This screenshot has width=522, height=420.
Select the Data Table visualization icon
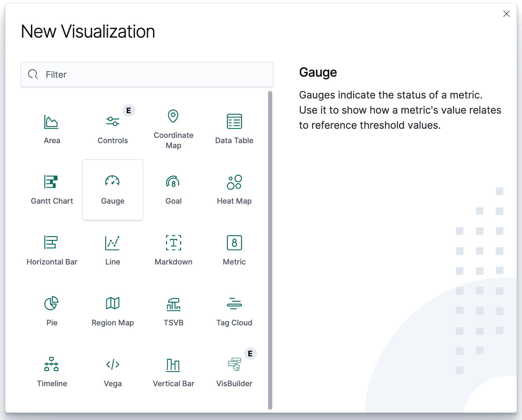[x=234, y=122]
